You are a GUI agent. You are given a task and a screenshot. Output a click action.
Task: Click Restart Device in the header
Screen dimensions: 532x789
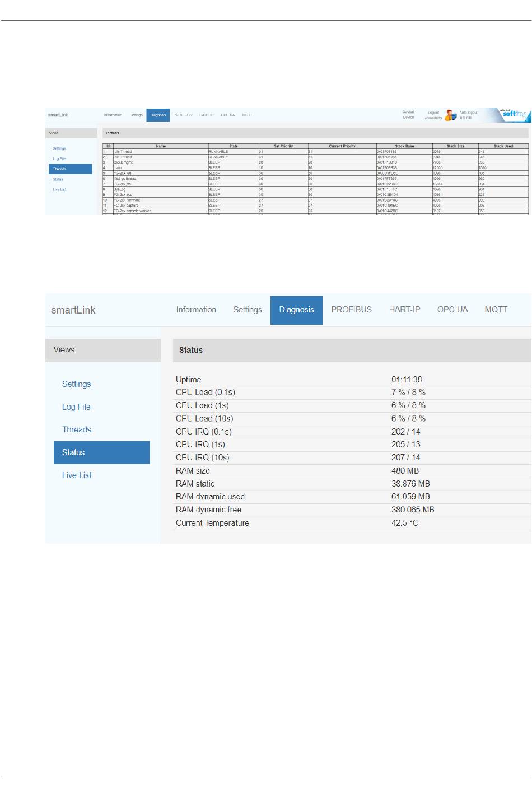tap(408, 115)
